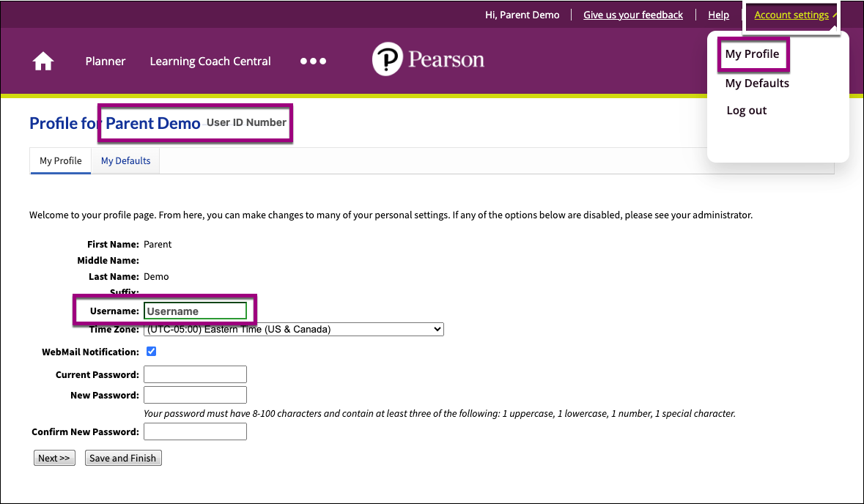
Task: Click inside the Username field
Action: tap(195, 311)
